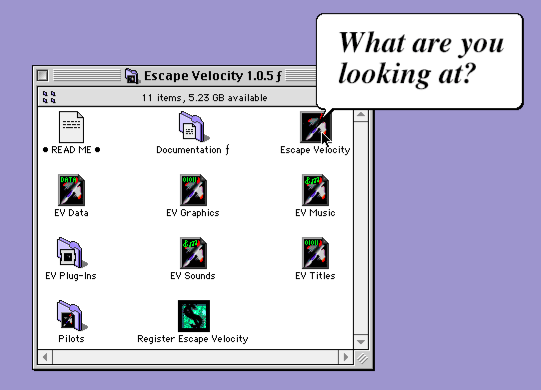Viewport: 541px width, 390px height.
Task: Click the "EV Music" file name
Action: [x=315, y=213]
